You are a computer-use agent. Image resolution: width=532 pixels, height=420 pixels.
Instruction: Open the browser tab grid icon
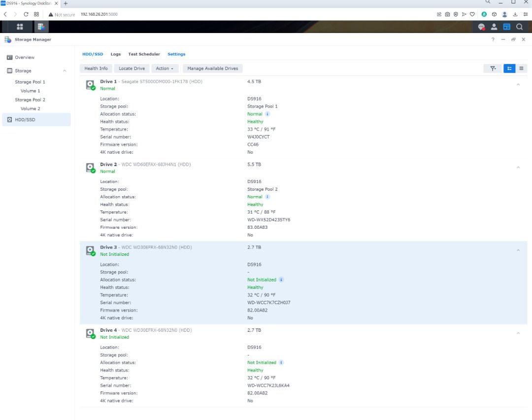click(36, 14)
